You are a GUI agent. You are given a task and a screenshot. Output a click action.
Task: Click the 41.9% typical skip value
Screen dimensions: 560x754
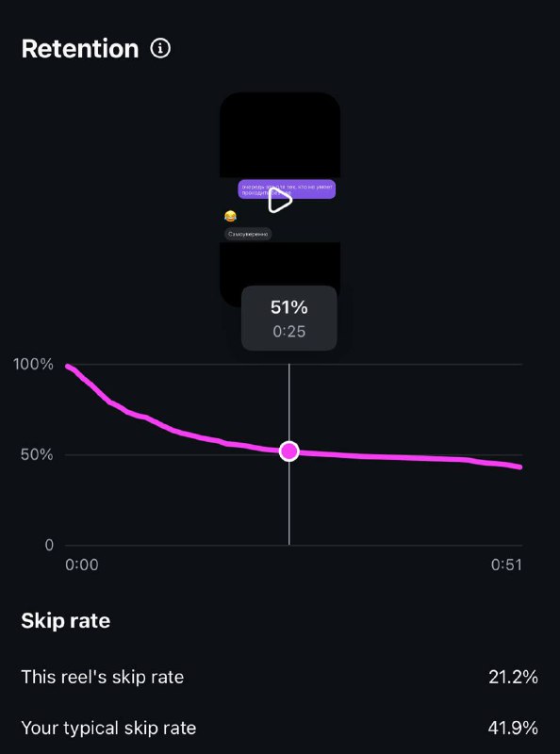click(513, 728)
